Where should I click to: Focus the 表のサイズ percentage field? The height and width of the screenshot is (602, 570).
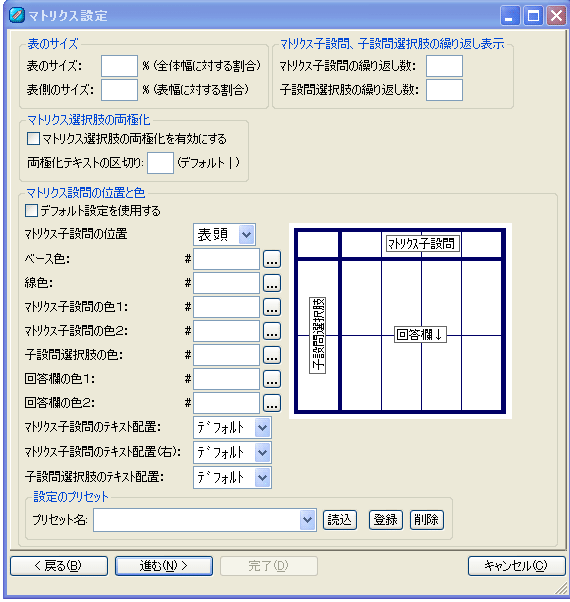click(x=119, y=66)
